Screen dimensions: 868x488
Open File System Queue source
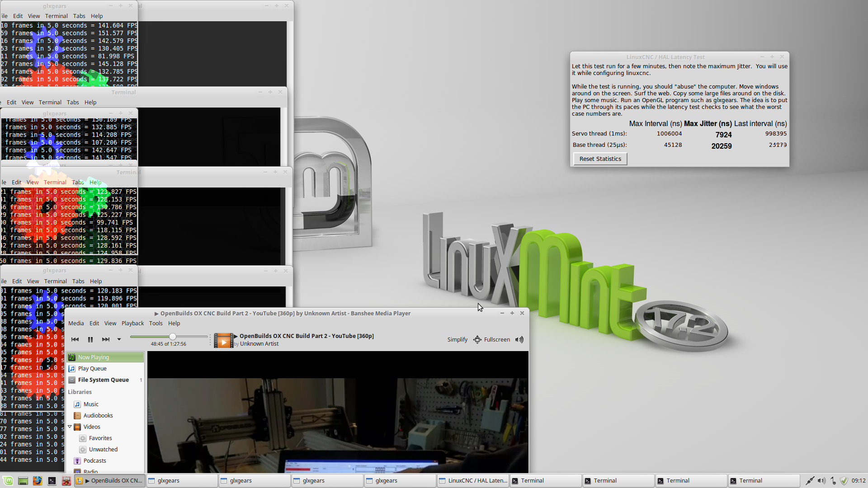pos(105,380)
